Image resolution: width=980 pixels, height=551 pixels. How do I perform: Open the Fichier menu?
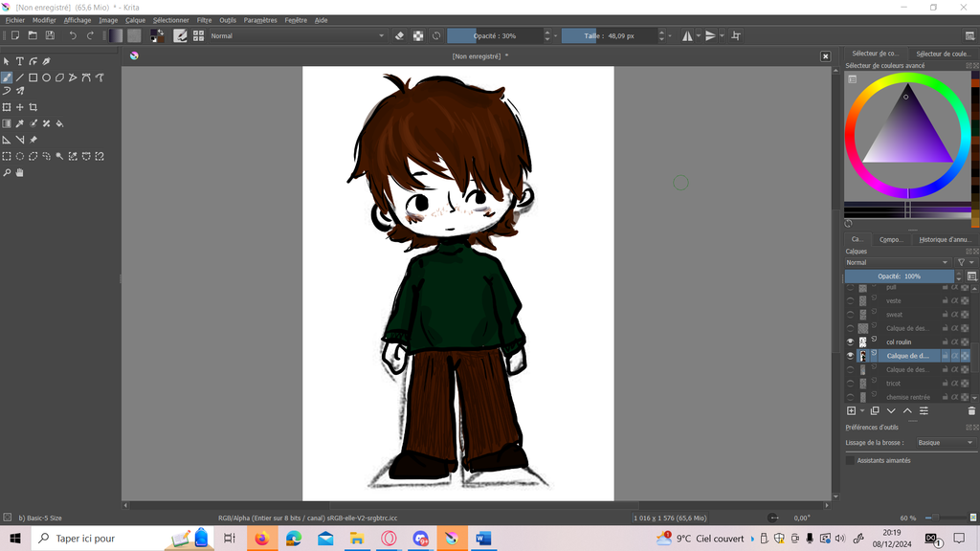tap(15, 20)
